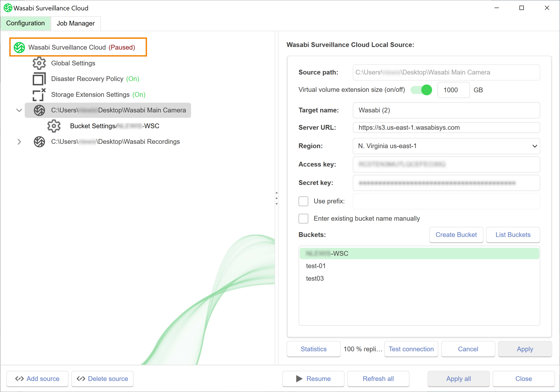
Task: Click the Access key field
Action: 446,164
